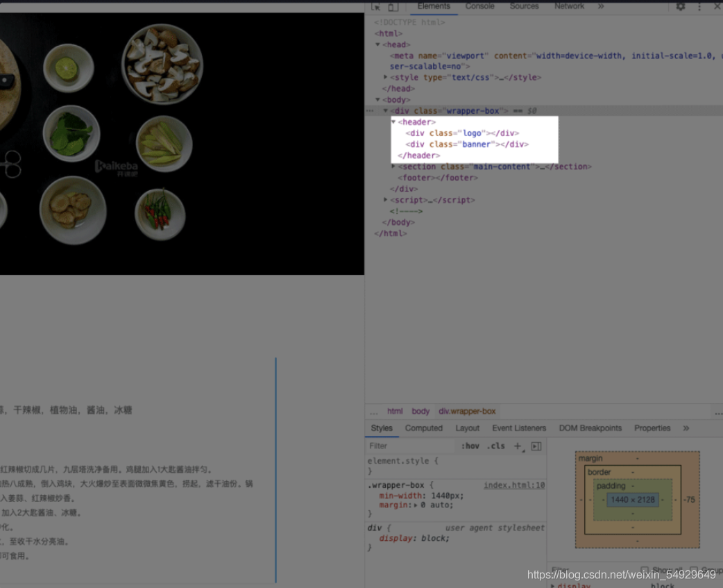The image size is (723, 588).
Task: Select the !DOCTYPE html row
Action: click(409, 22)
